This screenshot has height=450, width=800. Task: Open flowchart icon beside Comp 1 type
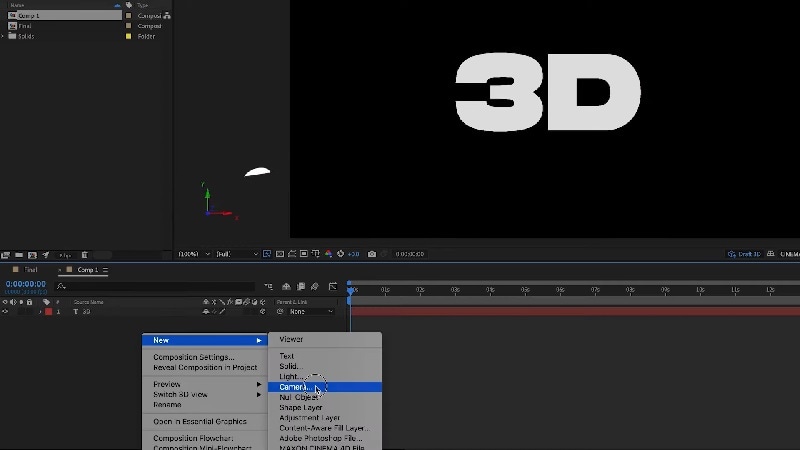[x=167, y=16]
